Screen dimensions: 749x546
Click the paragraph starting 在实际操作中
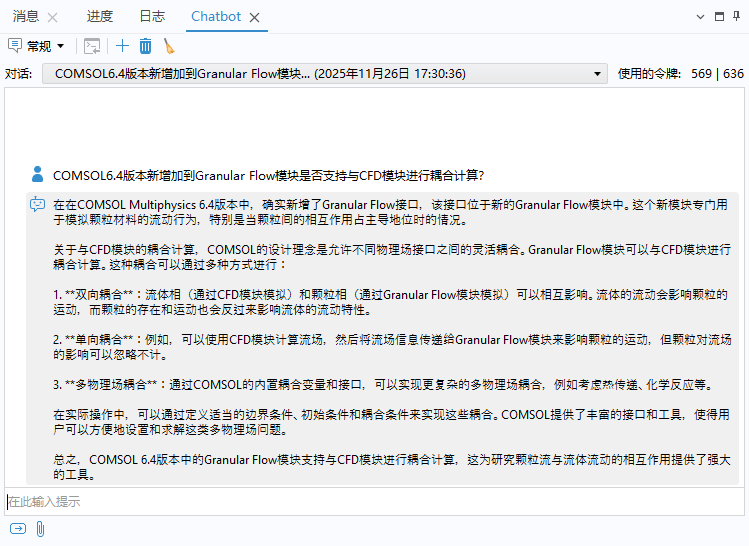pos(391,422)
